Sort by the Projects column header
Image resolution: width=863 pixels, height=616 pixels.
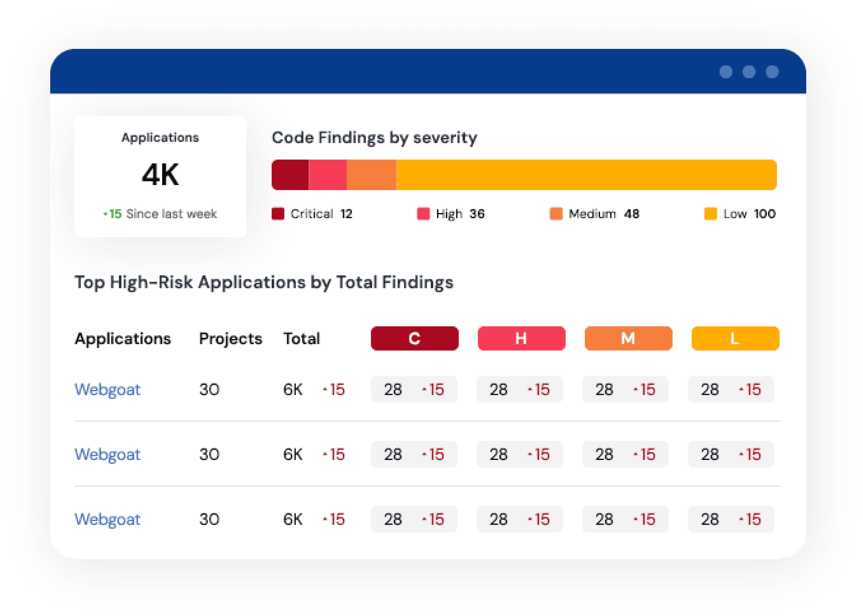[230, 338]
